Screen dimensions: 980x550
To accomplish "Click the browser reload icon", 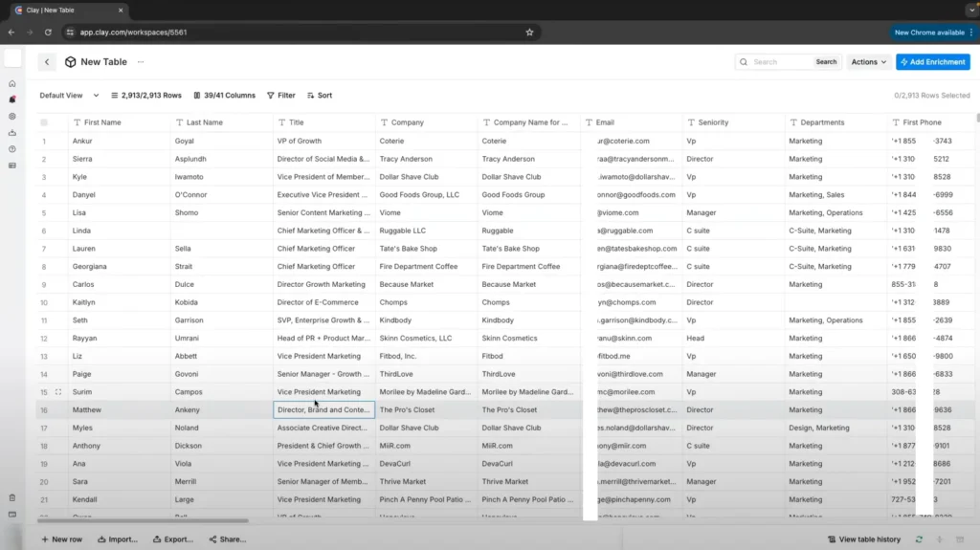I will pyautogui.click(x=48, y=32).
